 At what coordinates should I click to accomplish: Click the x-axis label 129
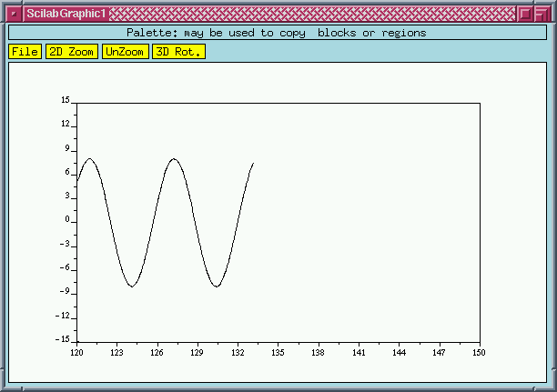(197, 352)
